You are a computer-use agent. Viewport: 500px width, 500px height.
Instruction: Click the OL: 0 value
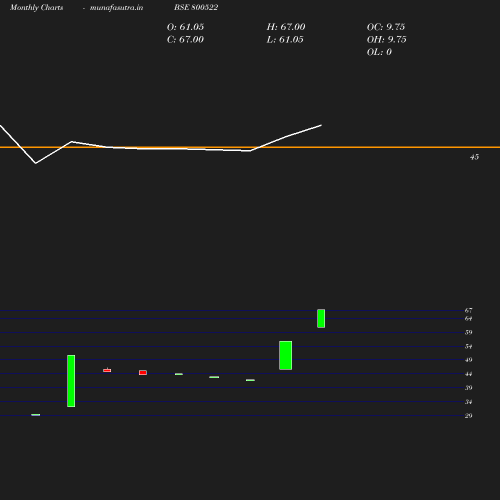[x=379, y=52]
